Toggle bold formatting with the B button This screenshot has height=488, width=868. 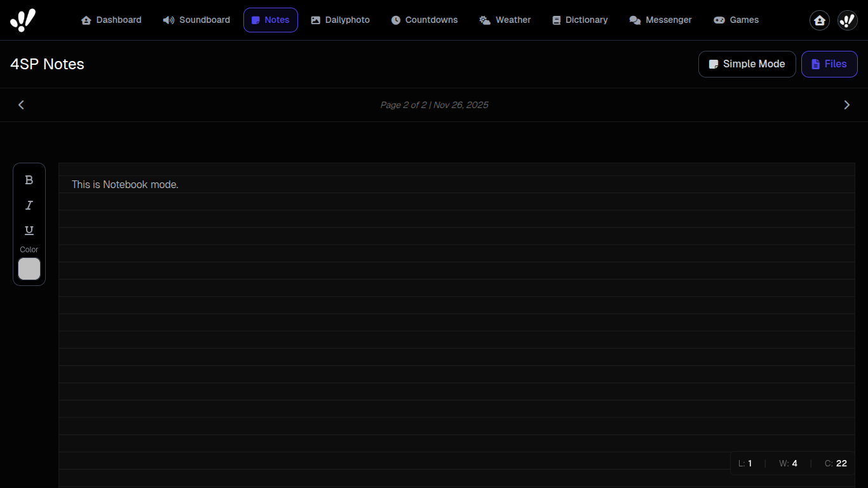point(29,180)
